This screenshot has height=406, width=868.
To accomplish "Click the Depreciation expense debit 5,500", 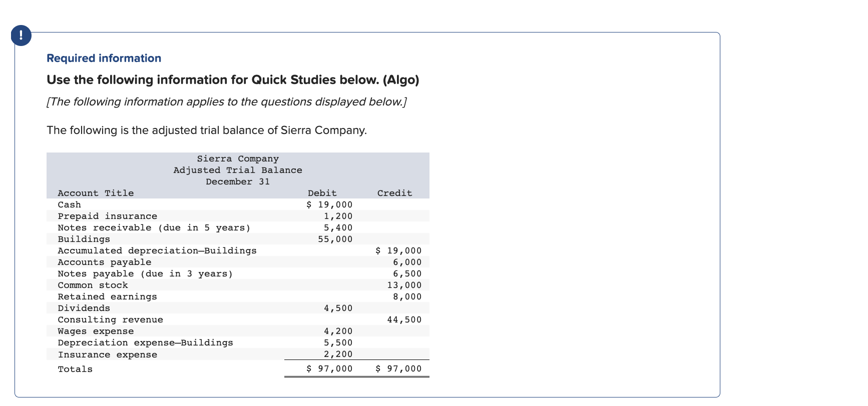I will pos(338,342).
